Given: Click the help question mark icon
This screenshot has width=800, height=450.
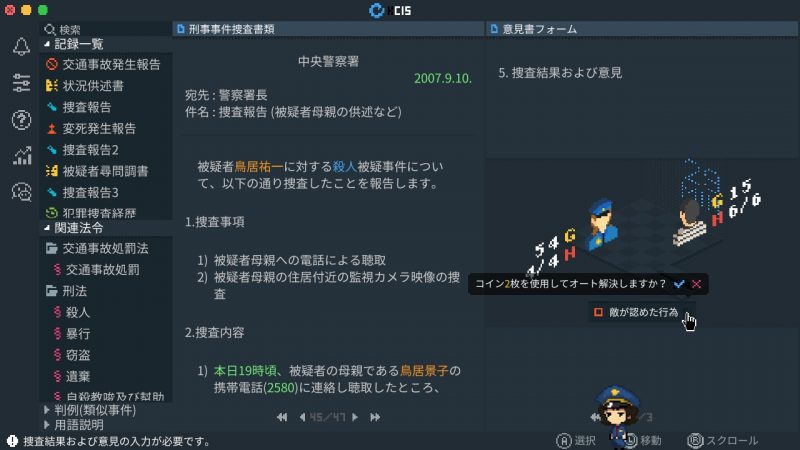Looking at the screenshot, I should 21,120.
